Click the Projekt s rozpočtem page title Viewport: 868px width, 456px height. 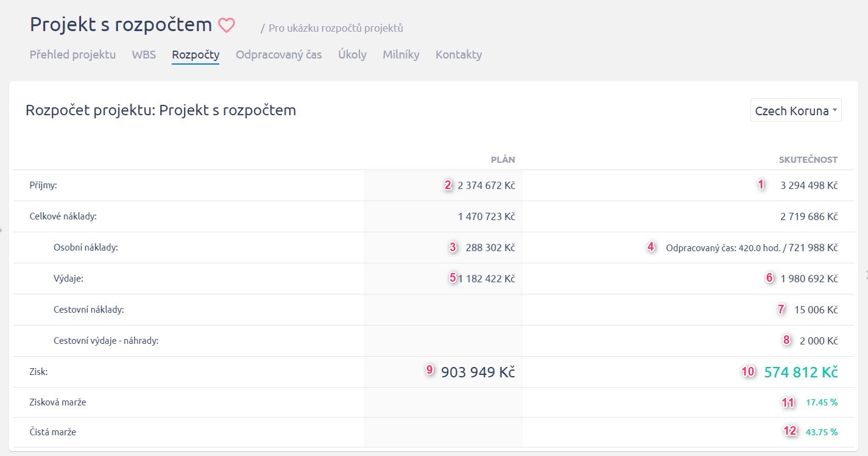pyautogui.click(x=121, y=25)
